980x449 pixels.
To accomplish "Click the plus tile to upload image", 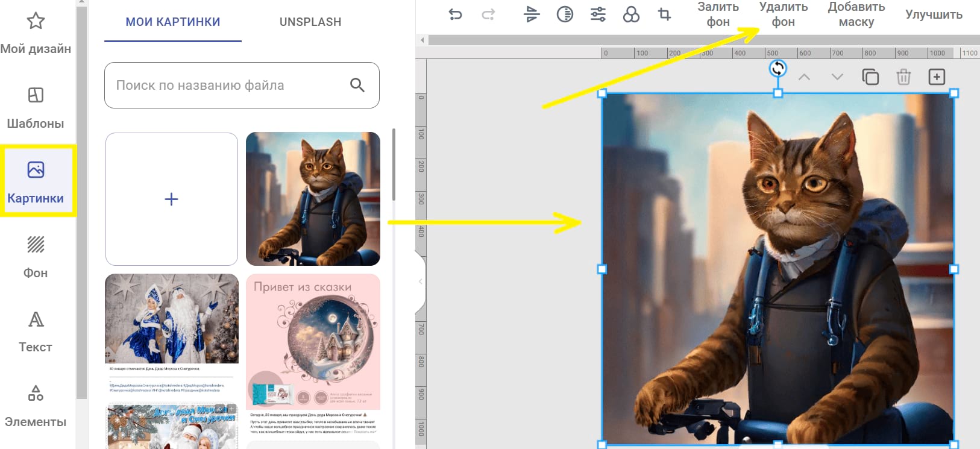I will [x=172, y=199].
